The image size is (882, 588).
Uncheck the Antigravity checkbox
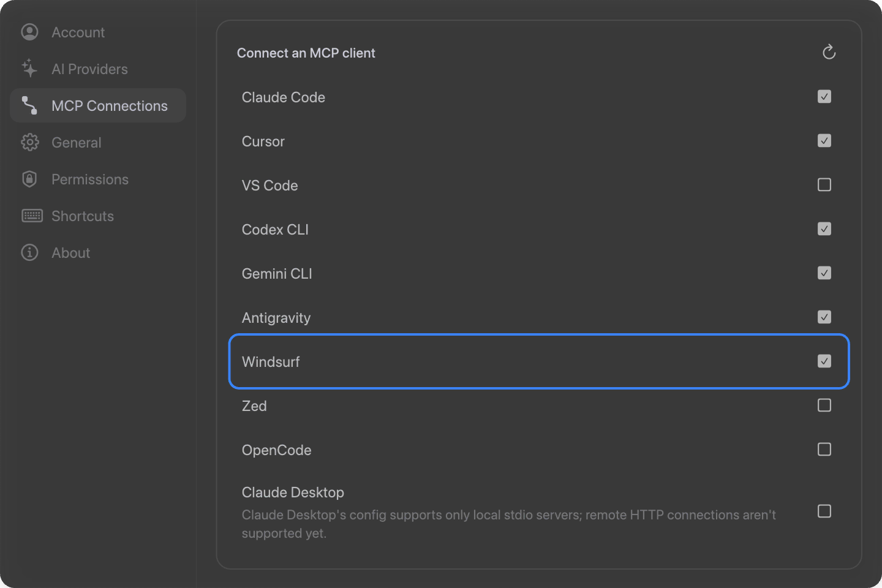click(824, 317)
